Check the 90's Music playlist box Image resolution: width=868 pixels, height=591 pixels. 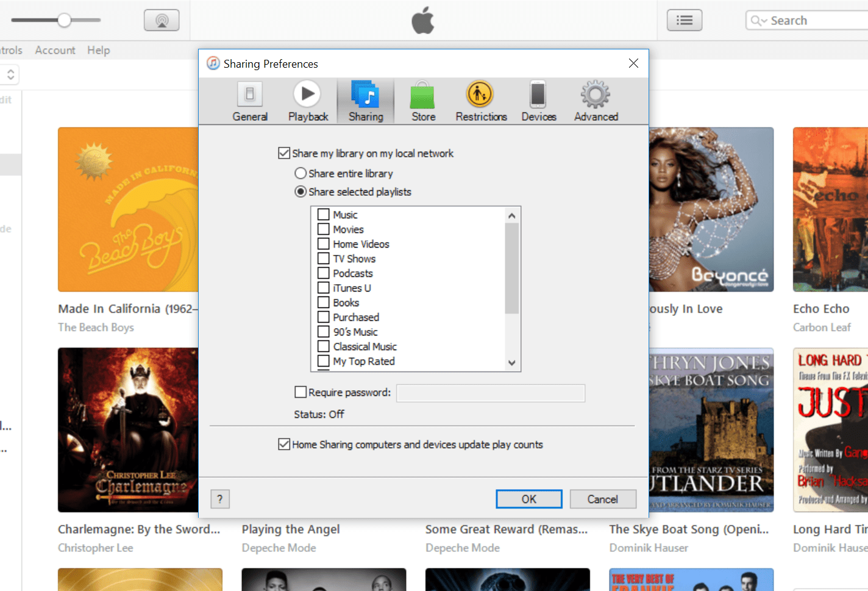pyautogui.click(x=324, y=332)
